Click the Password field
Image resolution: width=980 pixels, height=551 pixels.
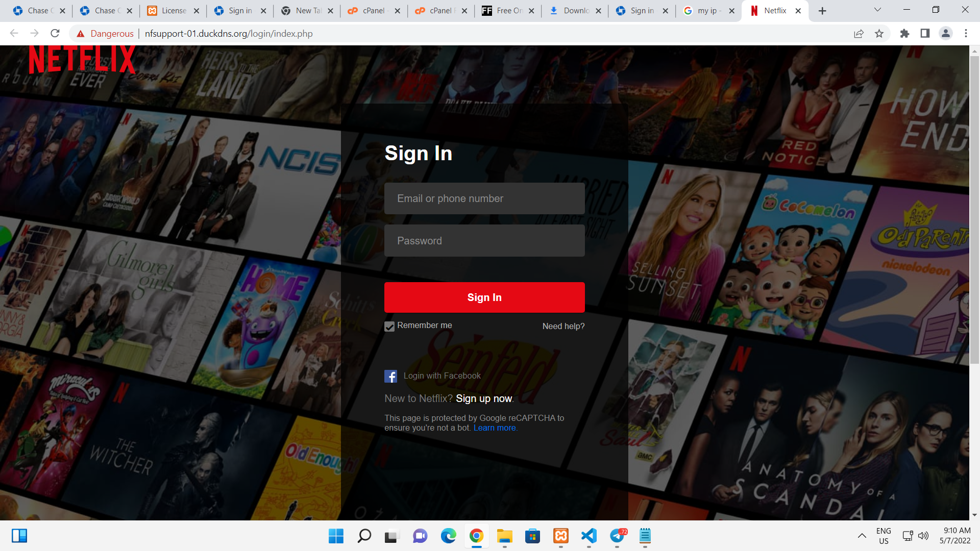click(x=484, y=241)
